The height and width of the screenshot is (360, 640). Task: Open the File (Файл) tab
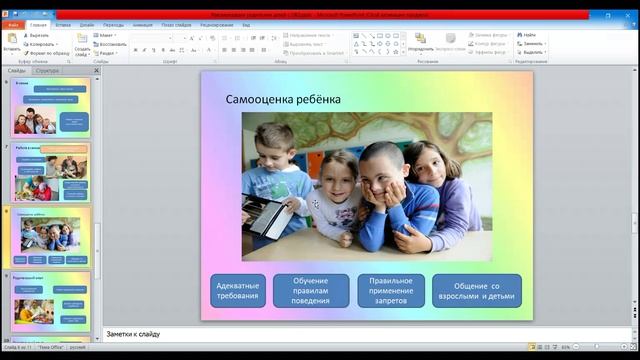(x=13, y=25)
